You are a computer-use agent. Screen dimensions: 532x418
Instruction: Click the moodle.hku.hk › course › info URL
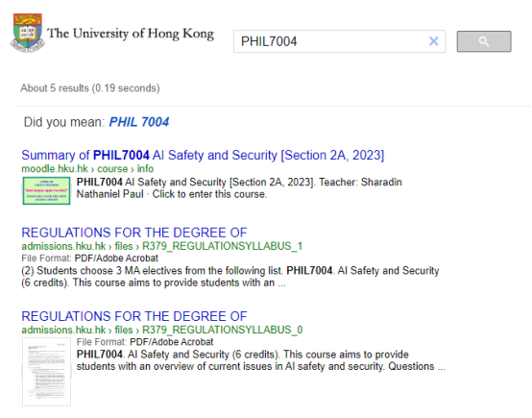pos(87,169)
